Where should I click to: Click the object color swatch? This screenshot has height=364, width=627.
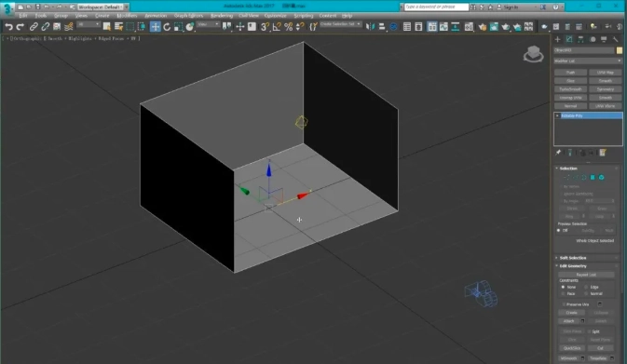620,50
